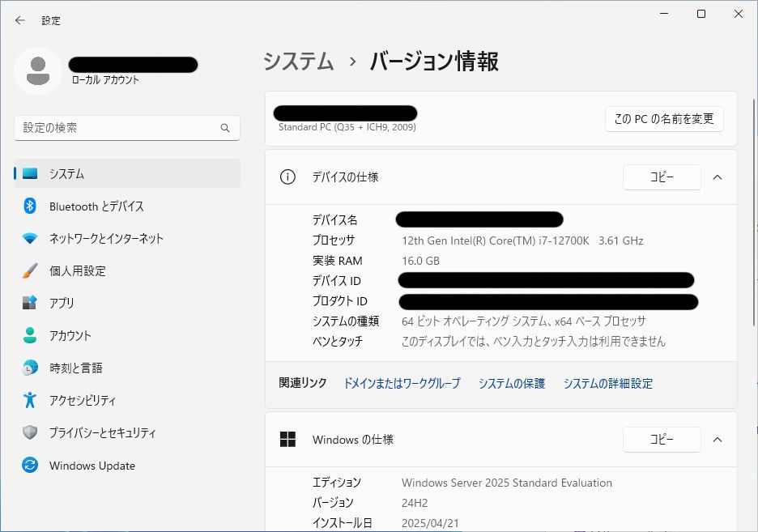758x532 pixels.
Task: Click the Windows logo beside Windows の仕様
Action: coord(287,439)
